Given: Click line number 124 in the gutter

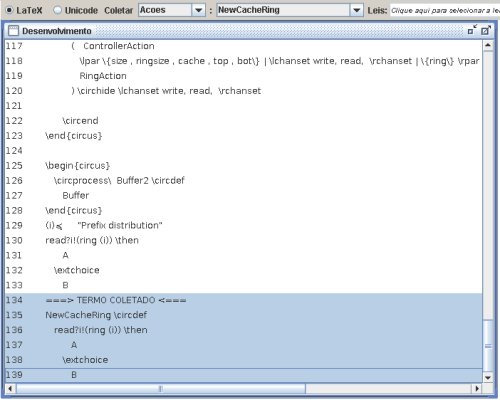Looking at the screenshot, I should [x=14, y=151].
